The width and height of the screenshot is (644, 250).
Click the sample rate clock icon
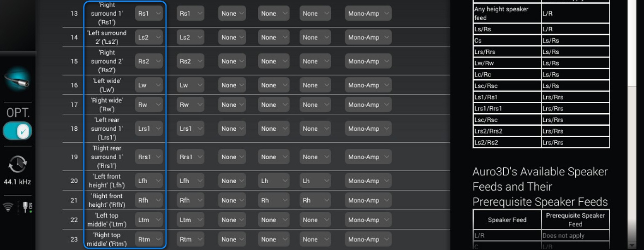17,164
